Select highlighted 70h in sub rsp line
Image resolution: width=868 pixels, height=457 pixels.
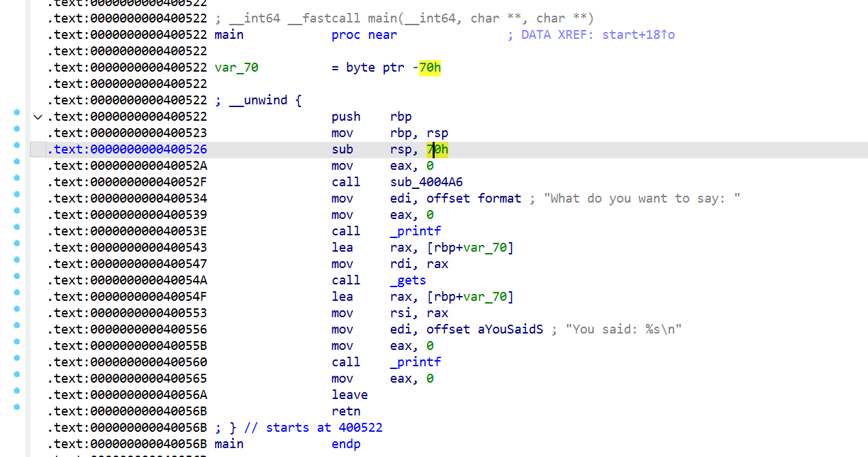coord(437,149)
